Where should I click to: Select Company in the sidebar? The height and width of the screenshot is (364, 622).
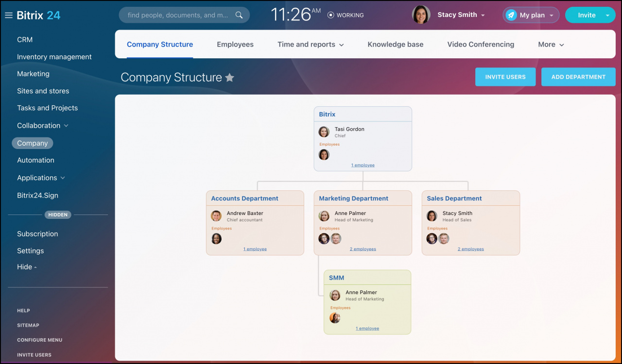pyautogui.click(x=33, y=143)
